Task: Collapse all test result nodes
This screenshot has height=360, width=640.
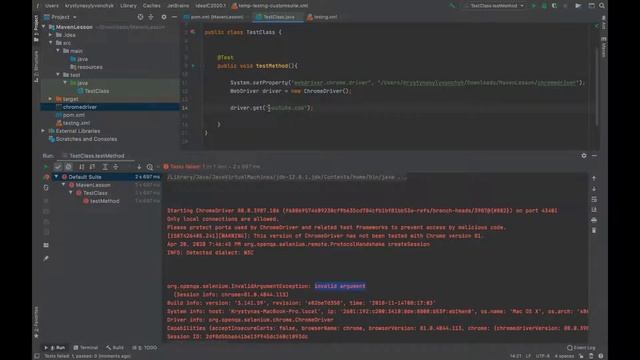Action: [116, 167]
